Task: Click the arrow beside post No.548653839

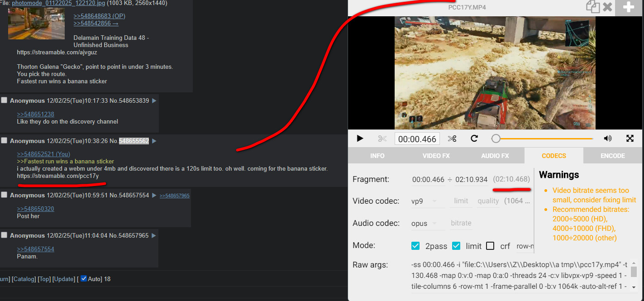Action: pyautogui.click(x=154, y=101)
